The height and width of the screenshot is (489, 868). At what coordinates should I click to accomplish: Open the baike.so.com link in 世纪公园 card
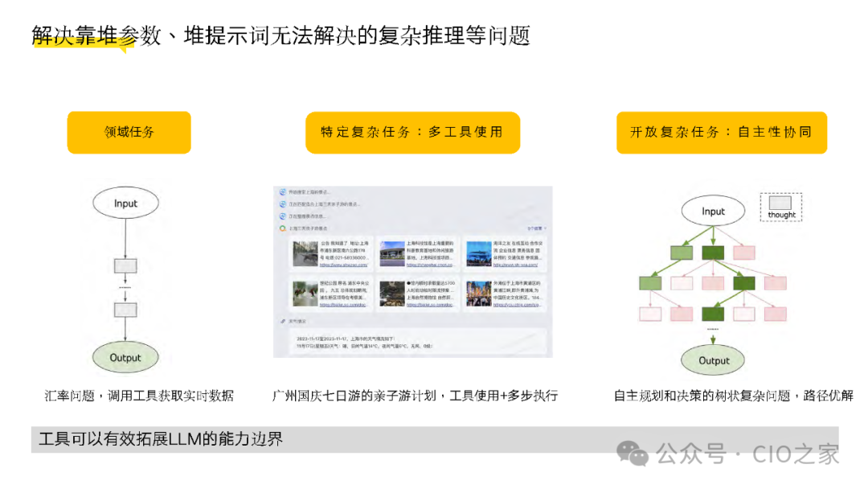pos(343,305)
